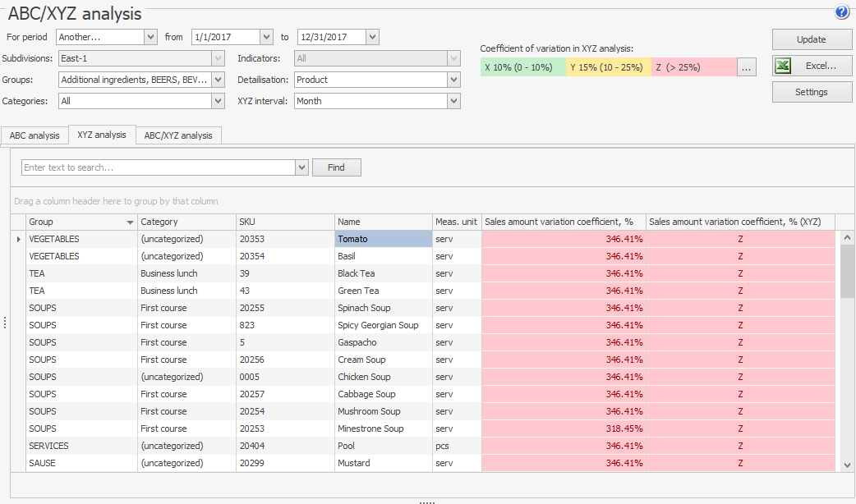Click the Excel export button
Screen dimensions: 856x504
point(812,66)
